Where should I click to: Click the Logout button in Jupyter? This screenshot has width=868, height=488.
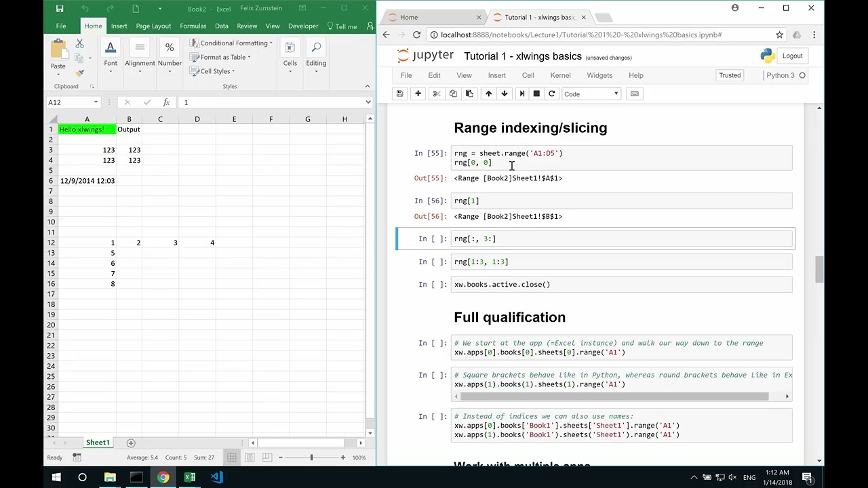(x=792, y=56)
